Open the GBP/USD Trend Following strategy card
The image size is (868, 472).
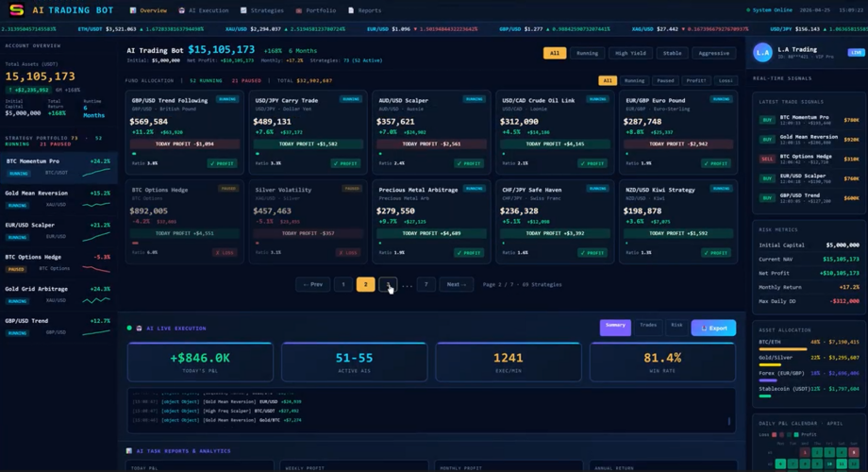[x=184, y=132]
